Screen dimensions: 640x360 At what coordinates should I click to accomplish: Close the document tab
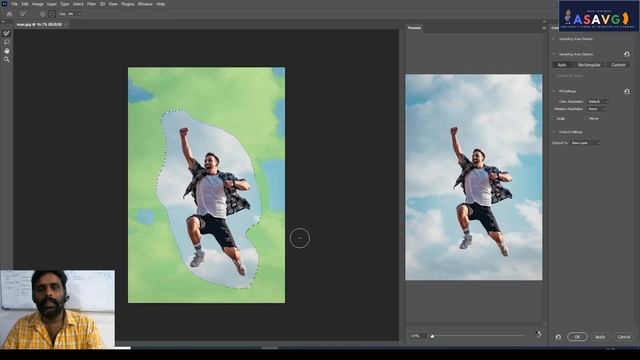pyautogui.click(x=66, y=24)
